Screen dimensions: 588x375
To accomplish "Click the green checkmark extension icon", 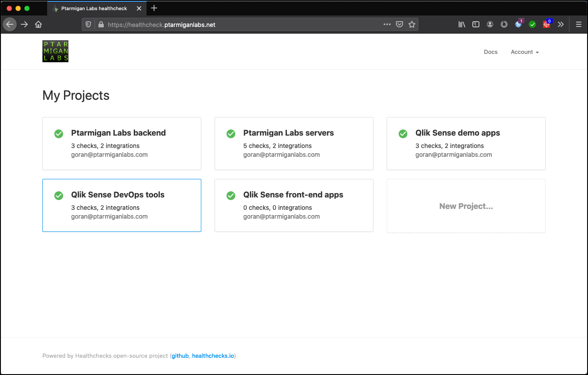I will click(532, 24).
